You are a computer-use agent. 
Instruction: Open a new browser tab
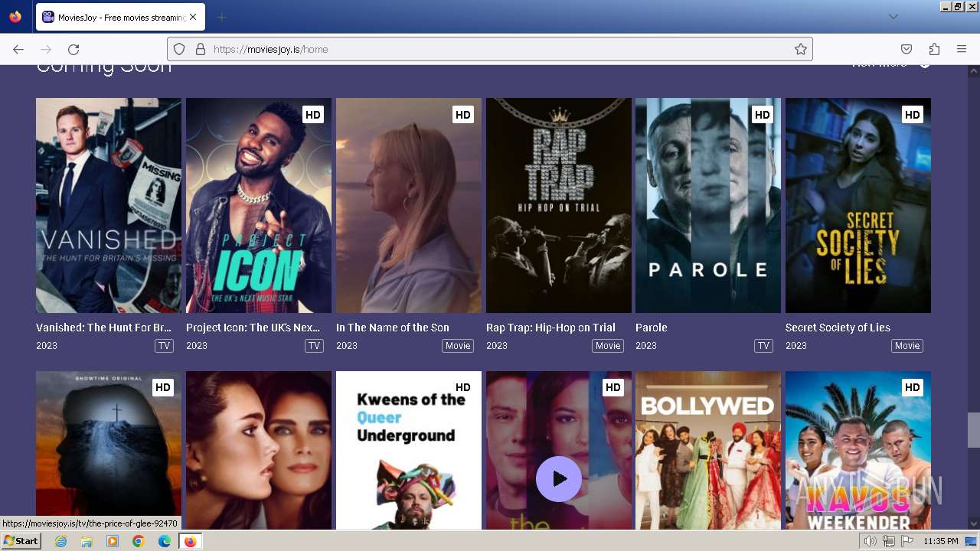pos(221,17)
